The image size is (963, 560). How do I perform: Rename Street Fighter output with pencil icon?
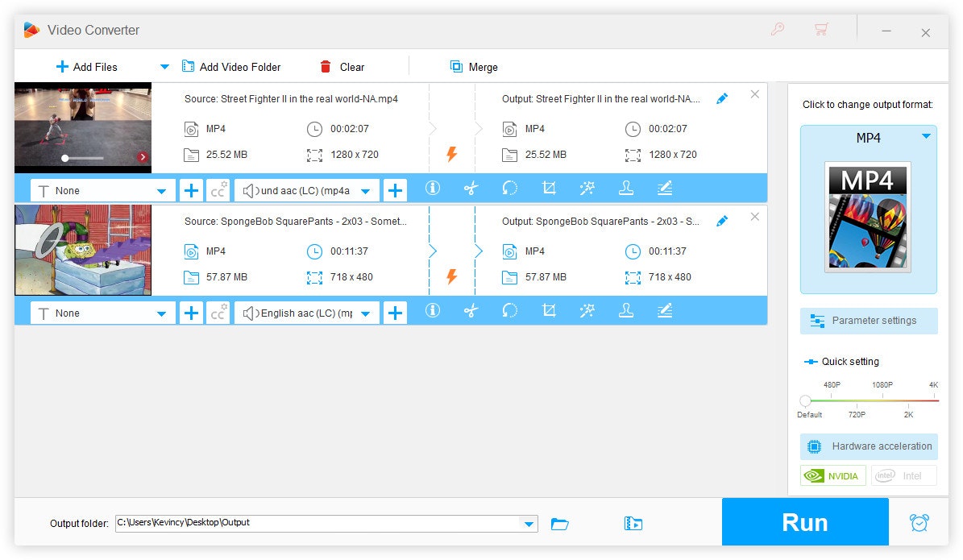722,99
